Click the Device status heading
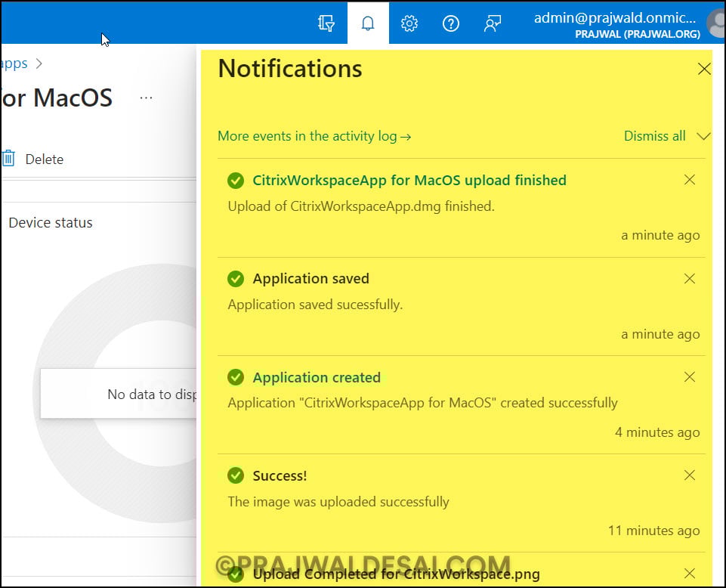Viewport: 726px width, 588px height. pyautogui.click(x=51, y=223)
